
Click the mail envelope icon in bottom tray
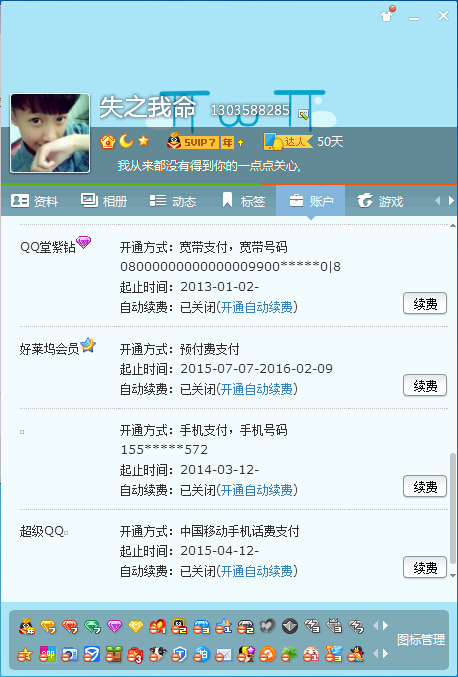tap(224, 655)
